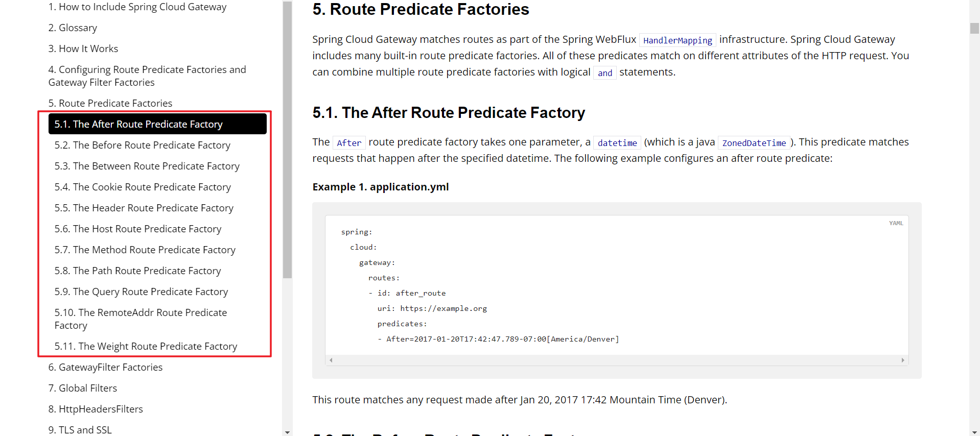Go to "5.2. The Before Route Predicate Factory"

click(x=142, y=145)
